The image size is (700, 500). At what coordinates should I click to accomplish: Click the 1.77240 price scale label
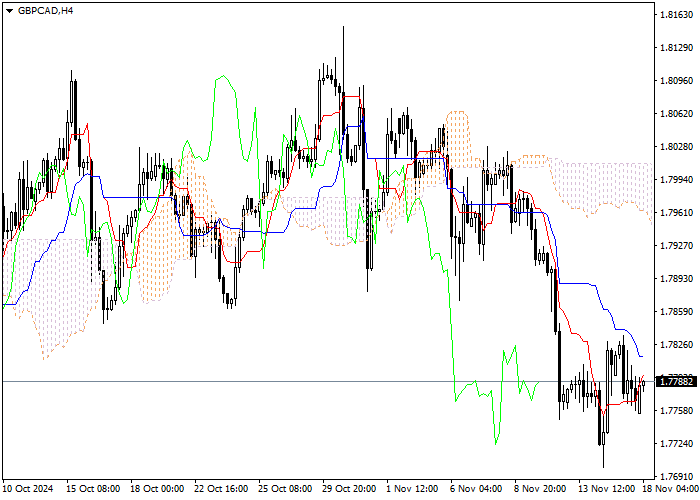[x=676, y=444]
